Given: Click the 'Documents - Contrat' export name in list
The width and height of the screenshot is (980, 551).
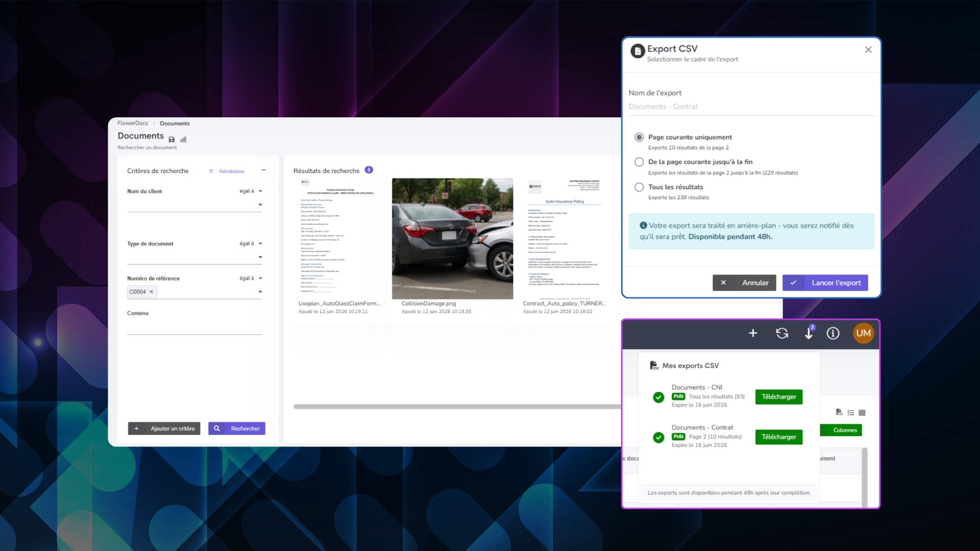Looking at the screenshot, I should coord(702,428).
